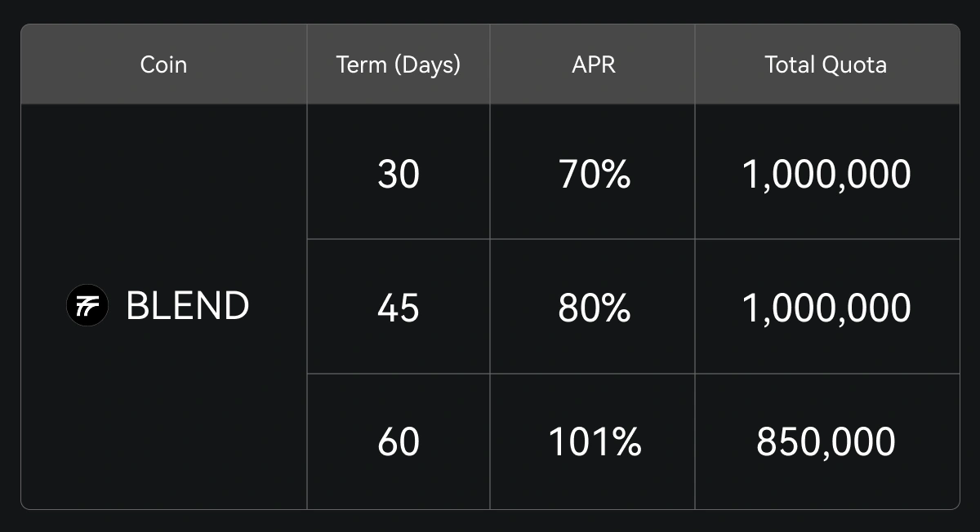Screen dimensions: 980x532
Task: Click the 70% APR value
Action: pos(594,174)
